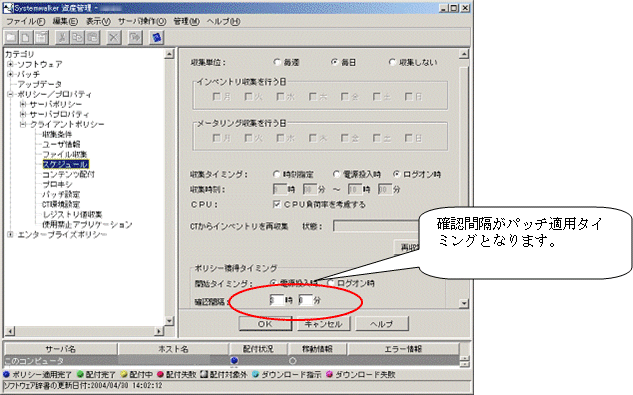Check 日 under メータリング収集を行う日
Viewport: 633px width, 395px height.
tap(409, 138)
